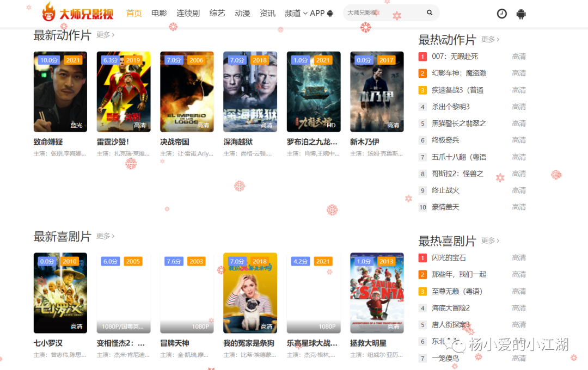This screenshot has width=588, height=370.
Task: Click 更多 next to 最新喜剧片
Action: click(x=106, y=236)
